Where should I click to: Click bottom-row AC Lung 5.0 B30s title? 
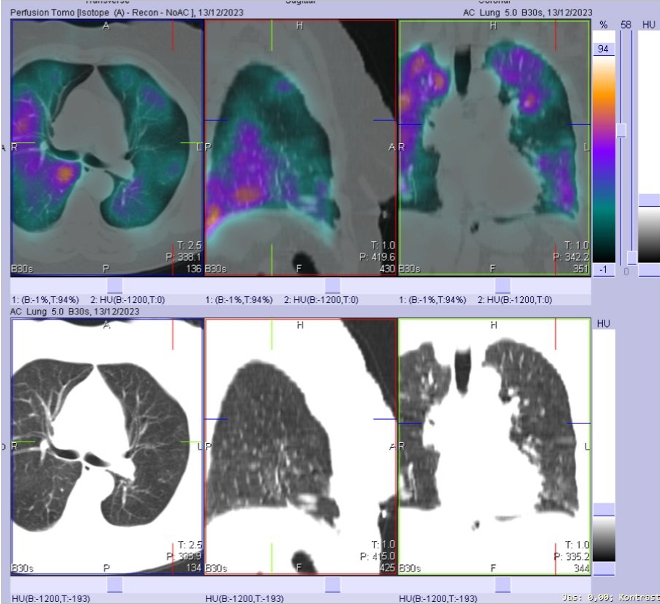(75, 311)
